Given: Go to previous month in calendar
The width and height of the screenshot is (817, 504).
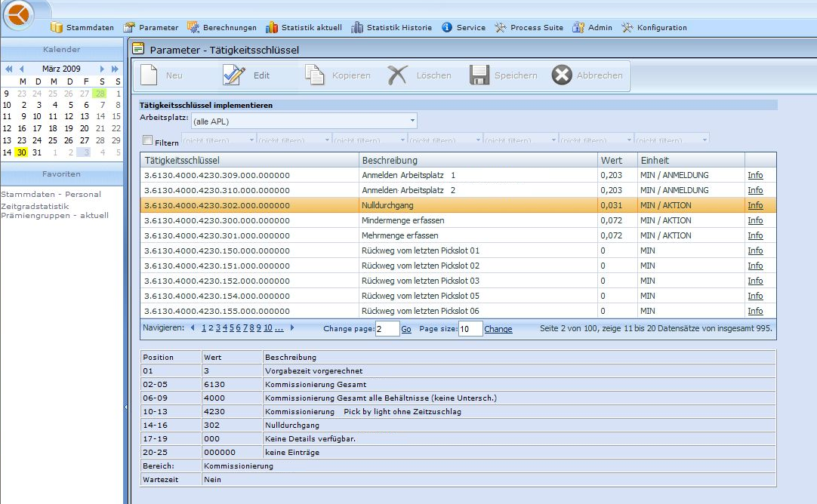Looking at the screenshot, I should click(x=22, y=69).
